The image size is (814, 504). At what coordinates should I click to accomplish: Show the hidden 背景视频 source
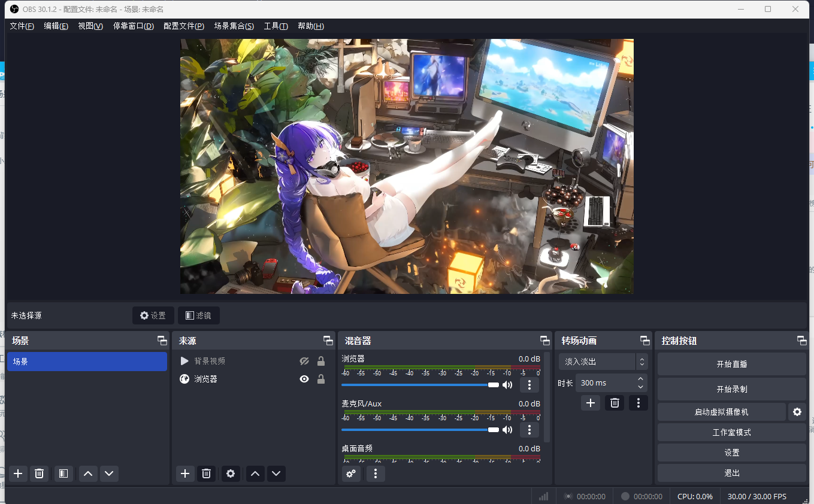pyautogui.click(x=304, y=361)
